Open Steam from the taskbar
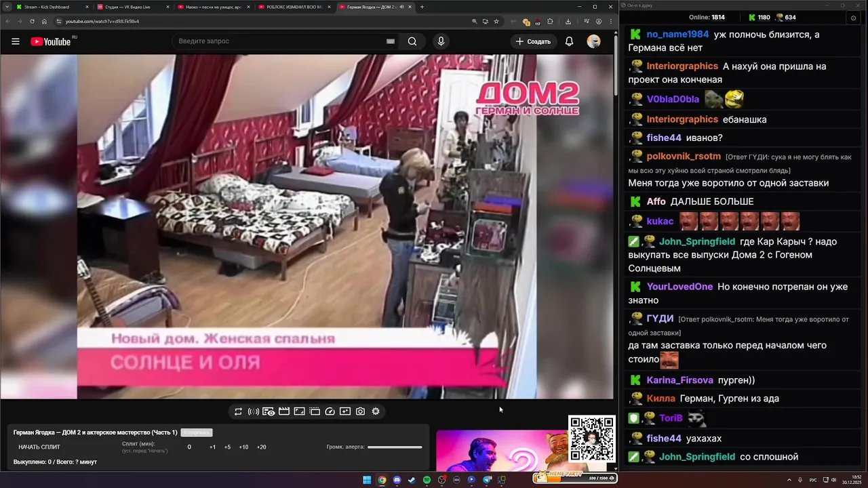 pos(412,480)
